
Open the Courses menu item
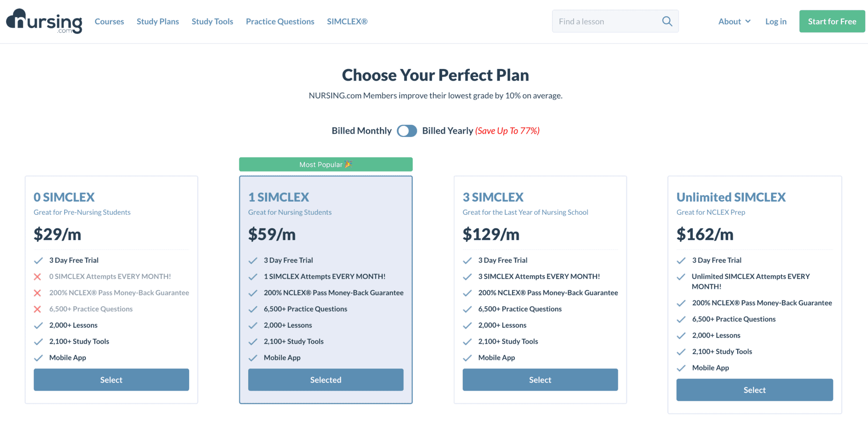pos(109,22)
